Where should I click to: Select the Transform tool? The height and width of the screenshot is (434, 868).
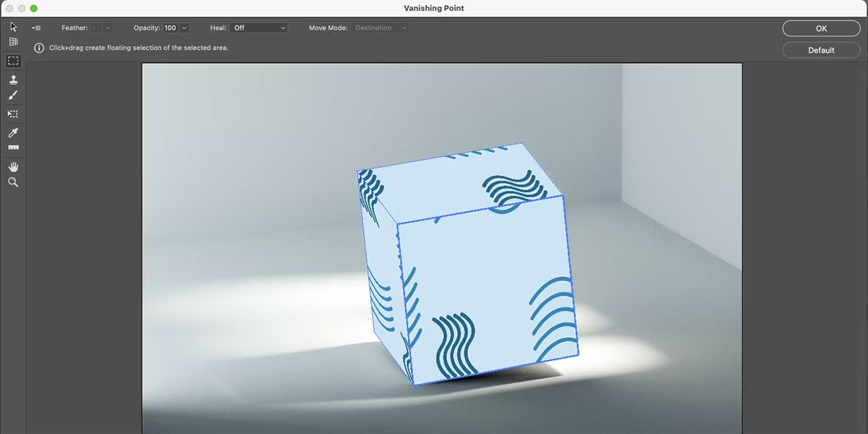(x=13, y=114)
